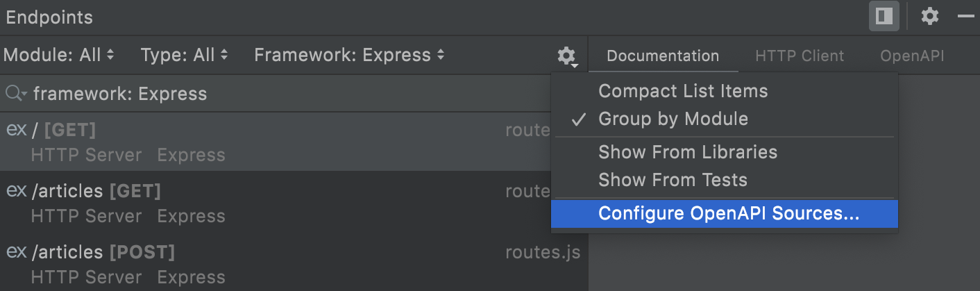
Task: Click the Express icon beside /articles [GET]
Action: pyautogui.click(x=16, y=190)
